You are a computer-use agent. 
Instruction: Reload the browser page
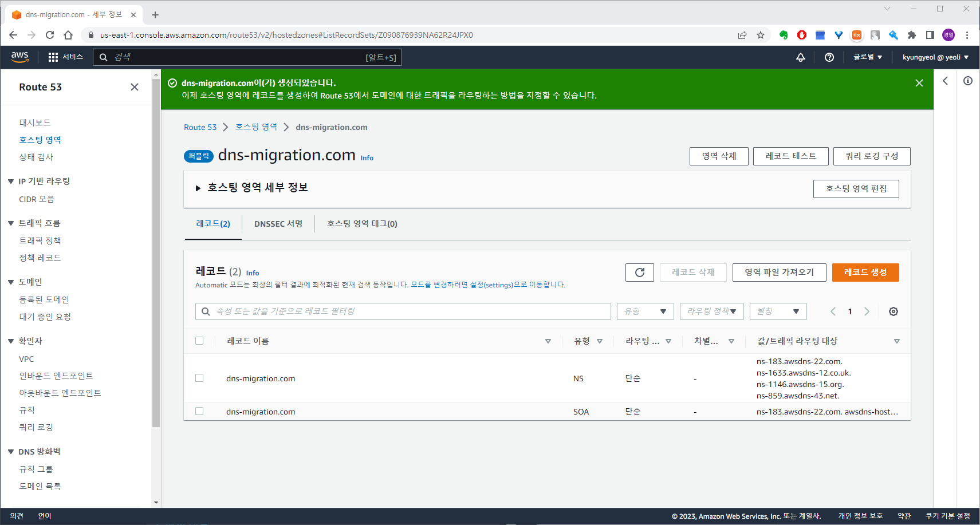tap(50, 35)
